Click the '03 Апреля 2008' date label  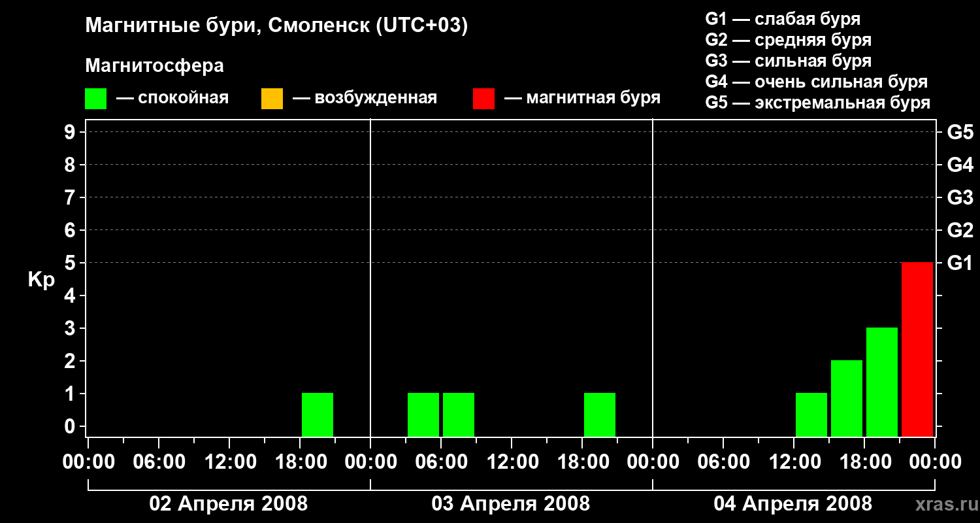point(511,503)
